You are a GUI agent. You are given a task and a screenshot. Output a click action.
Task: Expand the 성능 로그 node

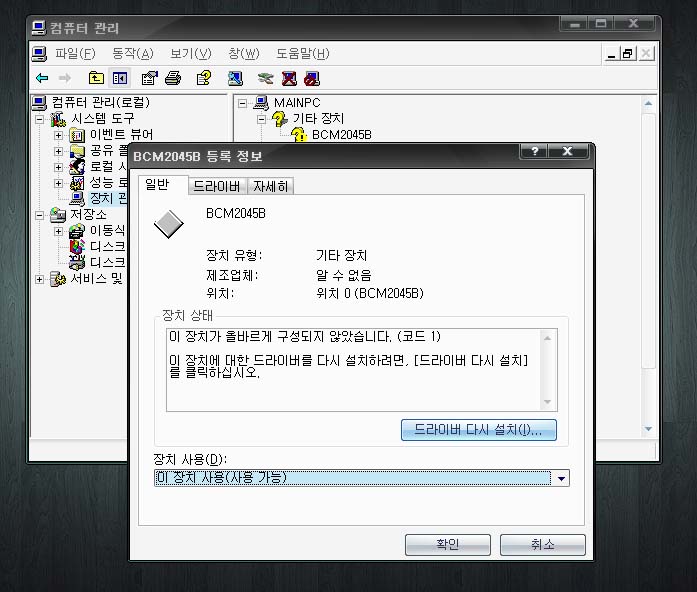point(58,183)
